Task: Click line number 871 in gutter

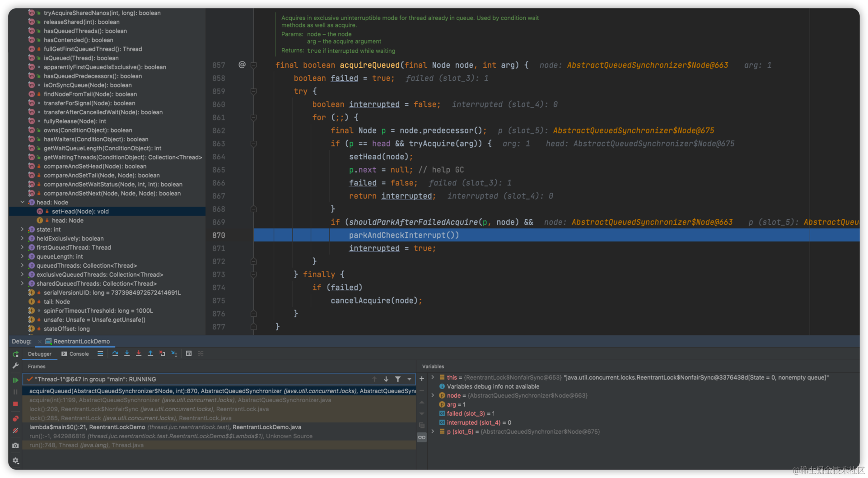Action: pyautogui.click(x=219, y=248)
